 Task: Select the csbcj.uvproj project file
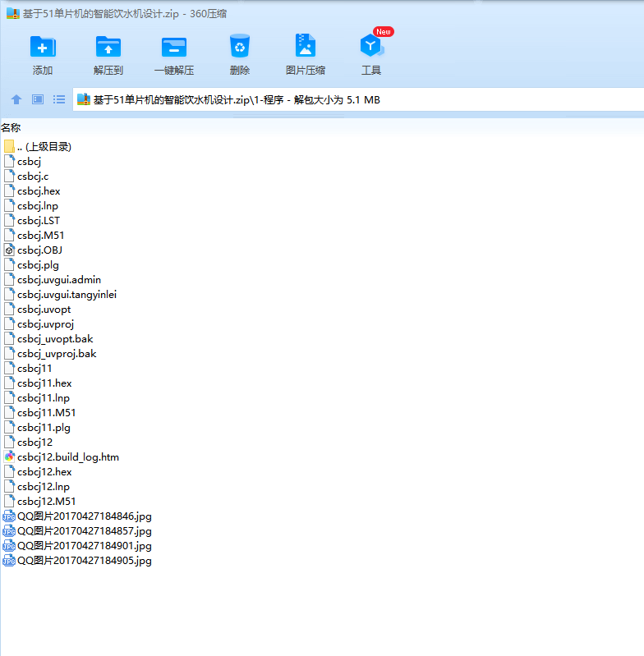tap(39, 324)
